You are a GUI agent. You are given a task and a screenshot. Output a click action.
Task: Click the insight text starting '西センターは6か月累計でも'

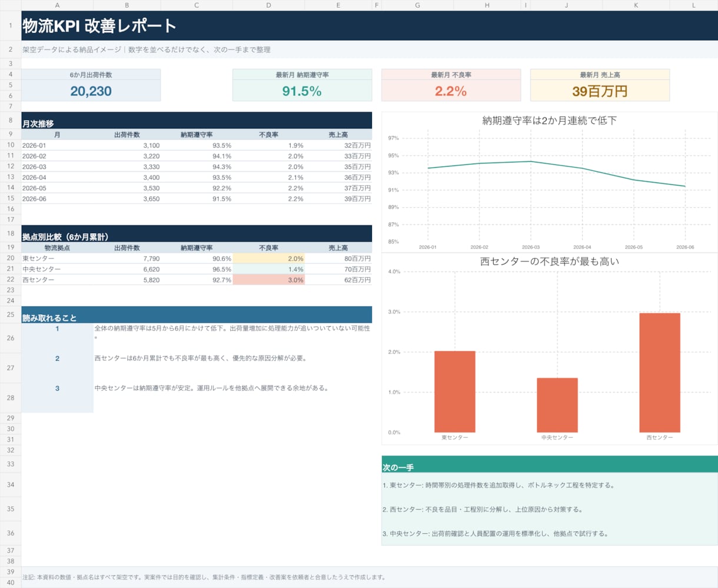coord(232,368)
